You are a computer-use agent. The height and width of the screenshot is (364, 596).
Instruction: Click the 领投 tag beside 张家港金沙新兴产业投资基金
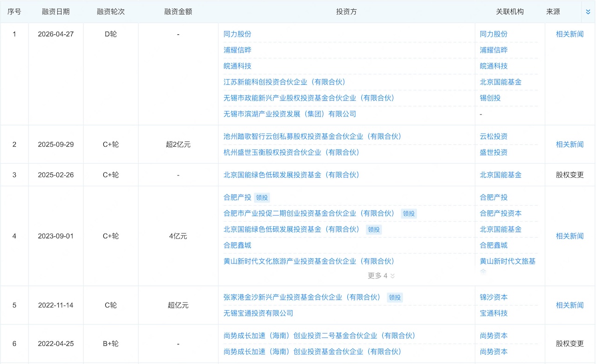coord(395,297)
